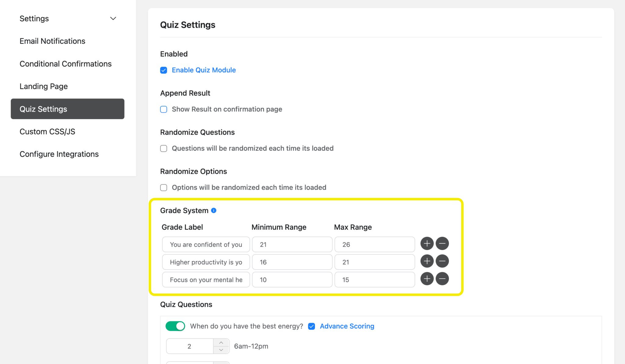Increase the 6am-12pm score with up arrow
Screen dimensions: 625x364
(x=221, y=343)
